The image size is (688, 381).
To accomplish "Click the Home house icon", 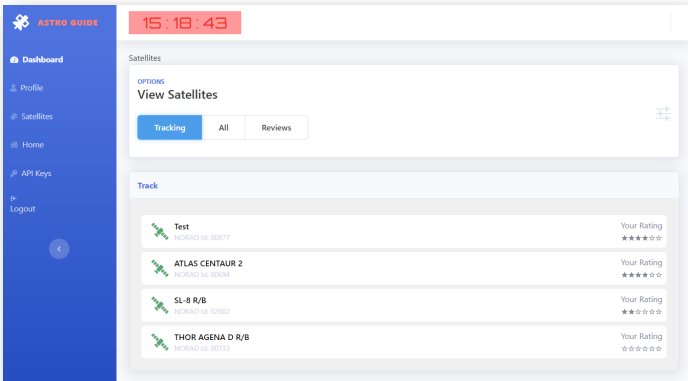I will pyautogui.click(x=14, y=144).
